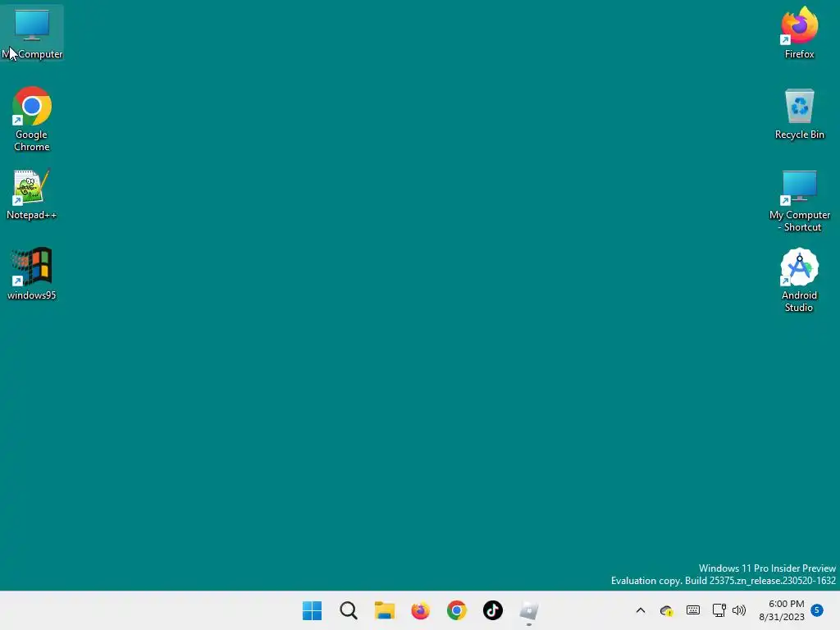Select the My Computer - Shortcut icon
Viewport: 840px width, 630px height.
coord(799,201)
